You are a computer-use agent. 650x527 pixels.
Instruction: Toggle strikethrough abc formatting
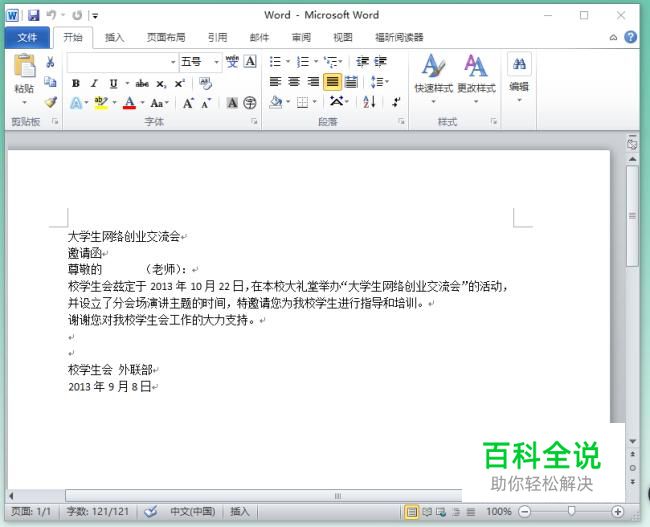point(142,84)
